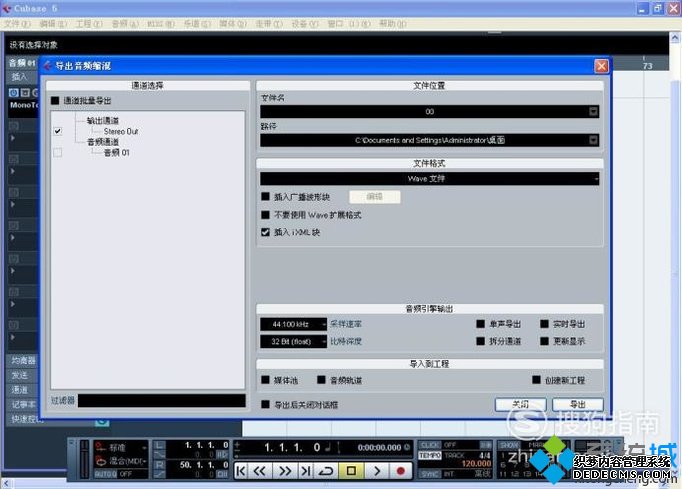
Task: Open the 工程 (Project) menu
Action: coord(89,23)
